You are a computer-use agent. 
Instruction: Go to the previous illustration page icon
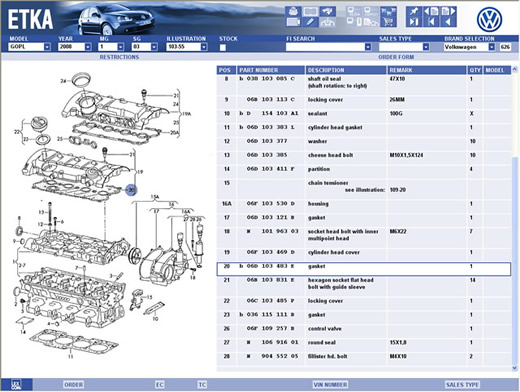pos(431,12)
